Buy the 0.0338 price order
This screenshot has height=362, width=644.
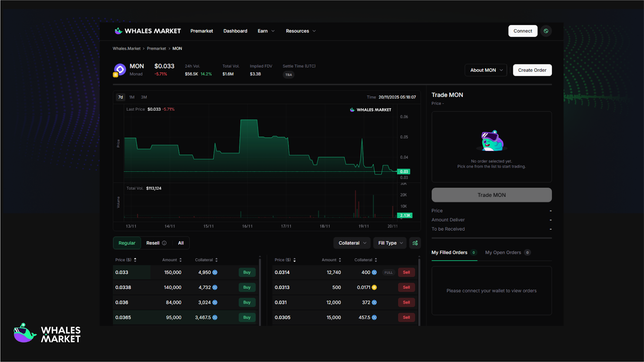click(x=247, y=288)
